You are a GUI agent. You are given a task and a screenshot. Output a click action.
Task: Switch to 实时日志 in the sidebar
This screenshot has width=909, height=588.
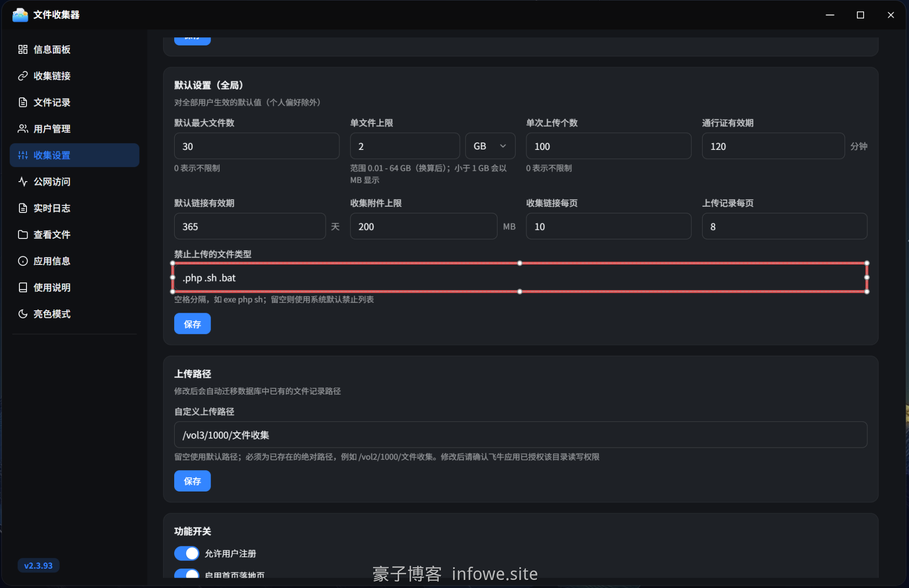(x=74, y=208)
